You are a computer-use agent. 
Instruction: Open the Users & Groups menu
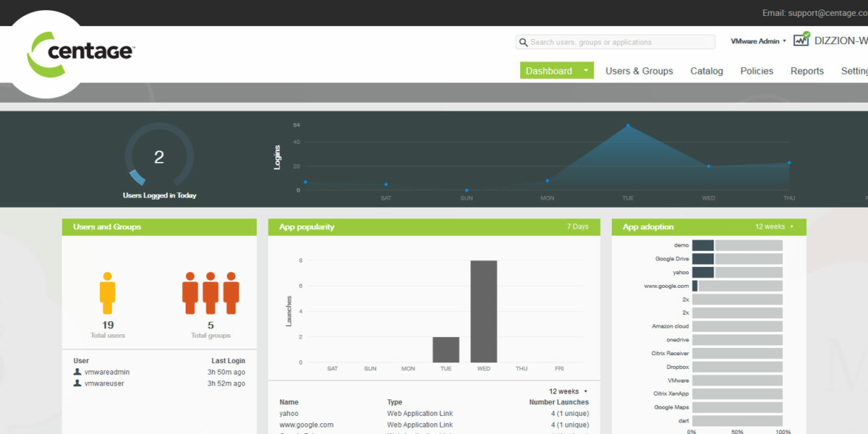[x=639, y=71]
